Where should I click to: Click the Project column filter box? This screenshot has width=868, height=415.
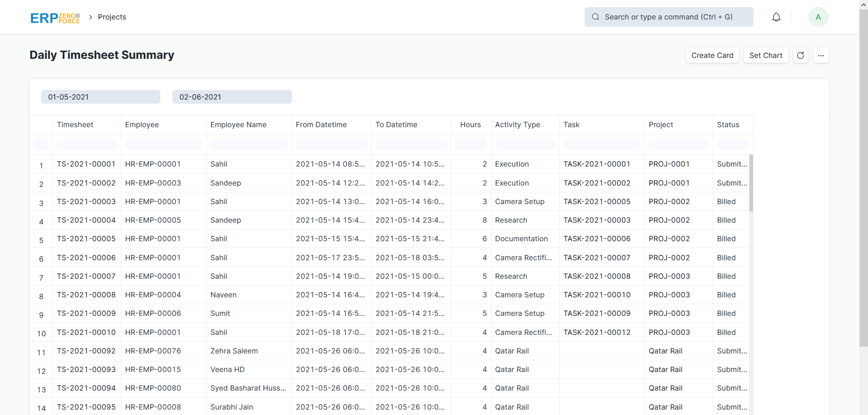[679, 144]
